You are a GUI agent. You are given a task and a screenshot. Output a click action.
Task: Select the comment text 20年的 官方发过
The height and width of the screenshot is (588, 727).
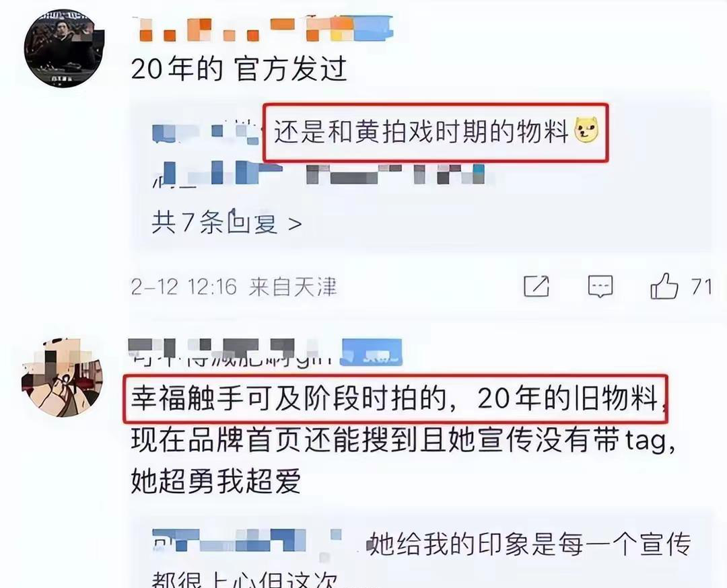pyautogui.click(x=239, y=69)
